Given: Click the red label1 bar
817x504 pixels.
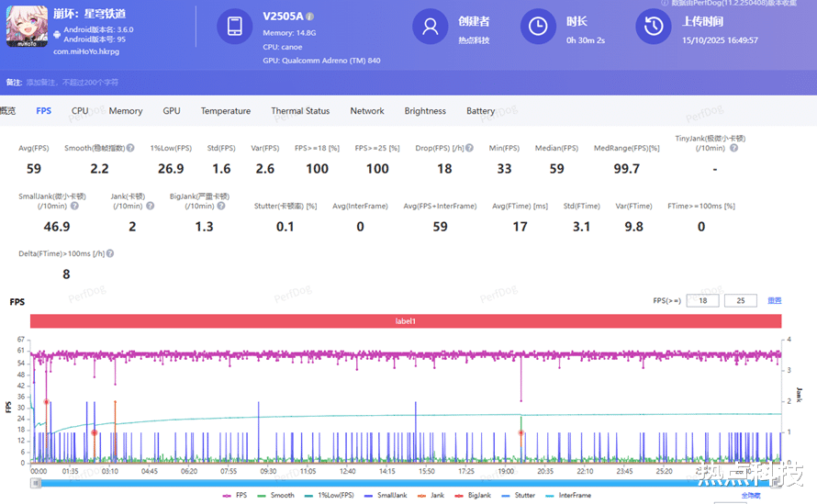Looking at the screenshot, I should point(406,321).
